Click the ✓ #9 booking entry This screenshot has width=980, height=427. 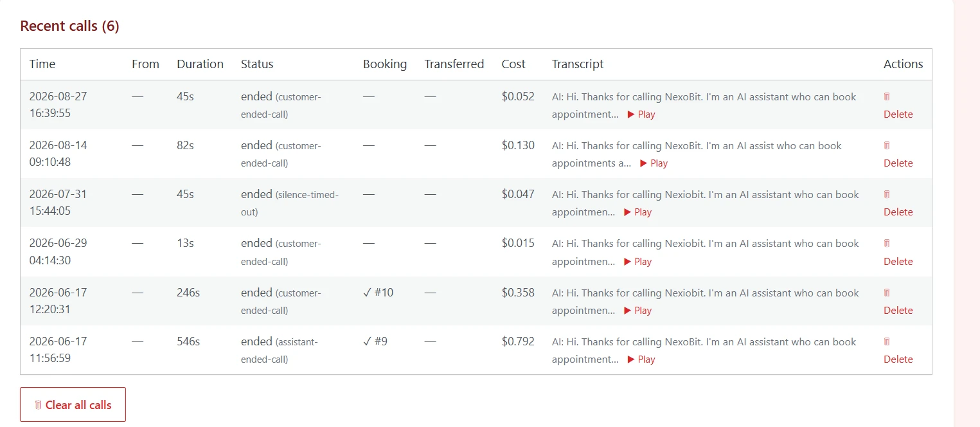point(375,341)
